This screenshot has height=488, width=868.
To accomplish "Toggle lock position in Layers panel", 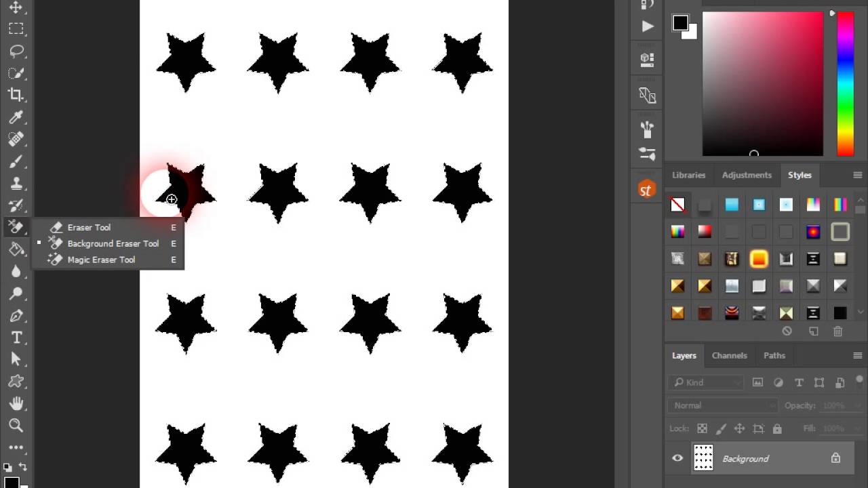I will pyautogui.click(x=739, y=428).
